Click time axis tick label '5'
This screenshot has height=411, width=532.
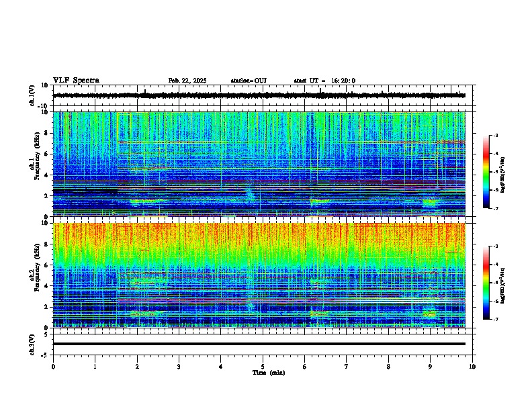coord(263,367)
